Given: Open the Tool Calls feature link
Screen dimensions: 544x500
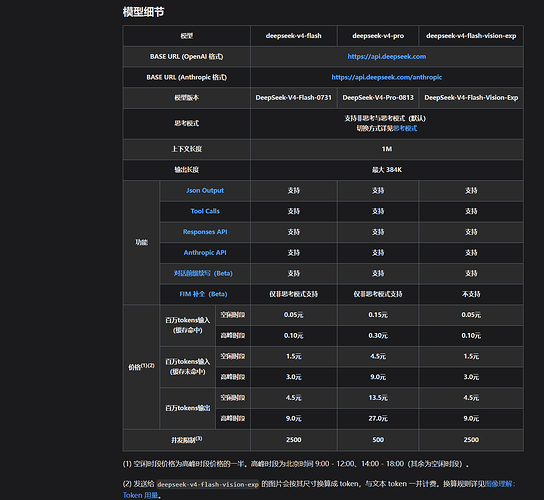Looking at the screenshot, I should (x=205, y=211).
